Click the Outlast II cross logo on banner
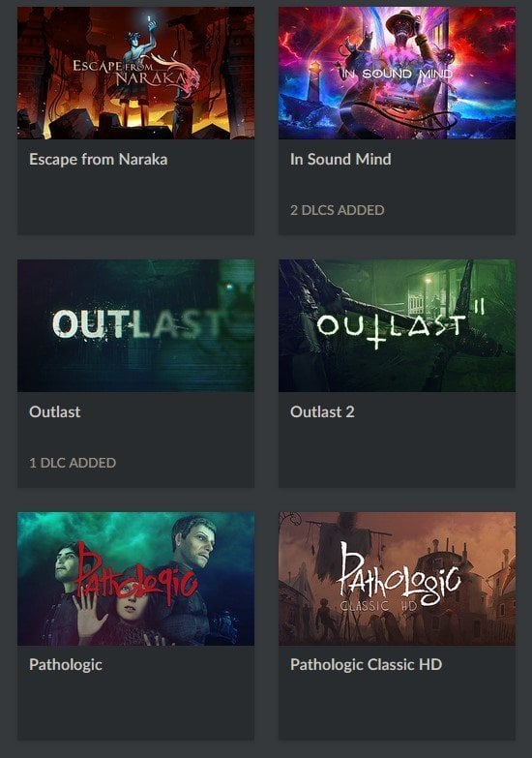Viewport: 532px width, 758px height. coord(400,324)
